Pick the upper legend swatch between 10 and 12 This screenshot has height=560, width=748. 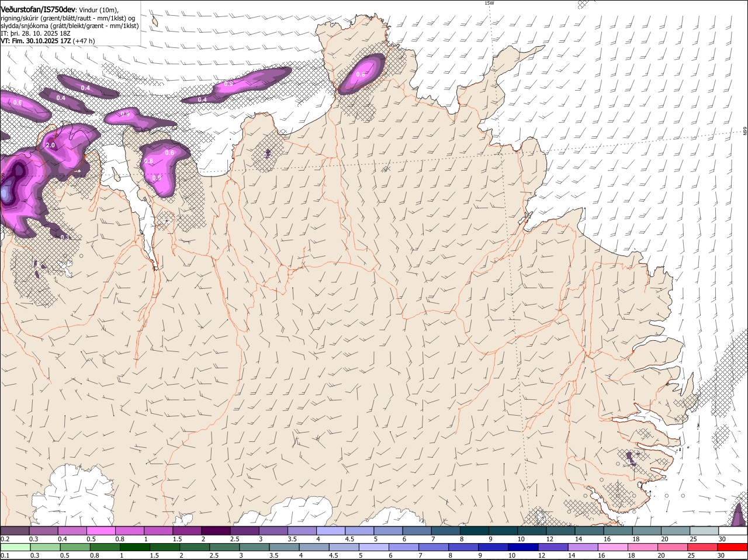pos(532,530)
